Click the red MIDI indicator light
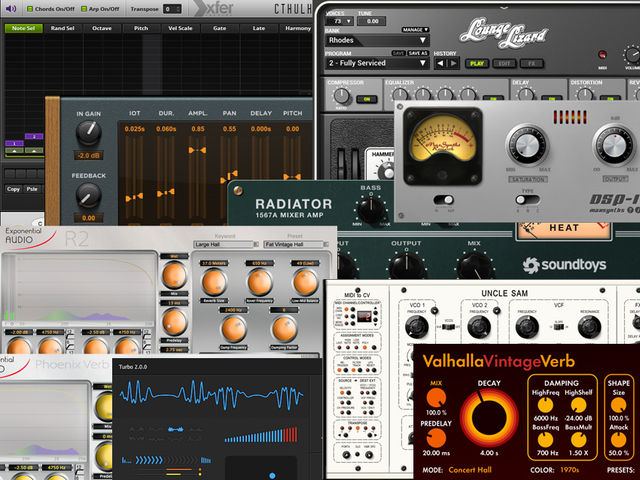Screen dimensions: 640x480 602,55
